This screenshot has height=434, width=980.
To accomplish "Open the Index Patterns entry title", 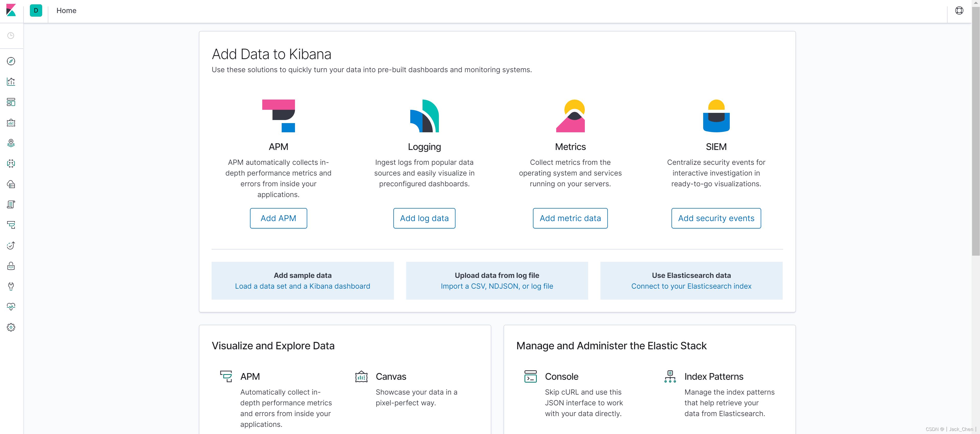I will [x=714, y=376].
